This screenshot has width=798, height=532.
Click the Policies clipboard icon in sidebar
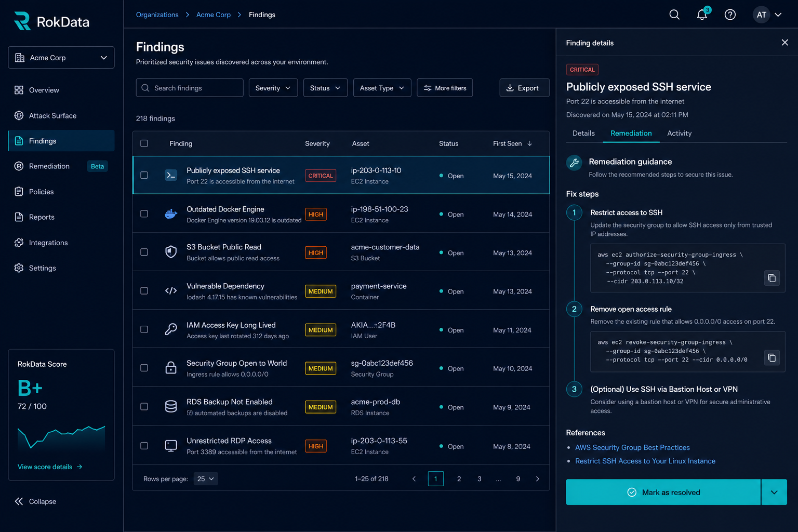[x=19, y=192]
